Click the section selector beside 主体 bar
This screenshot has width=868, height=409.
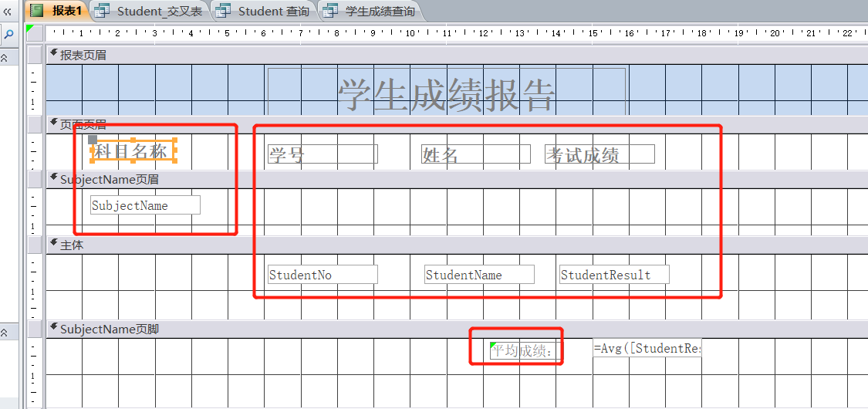point(35,245)
